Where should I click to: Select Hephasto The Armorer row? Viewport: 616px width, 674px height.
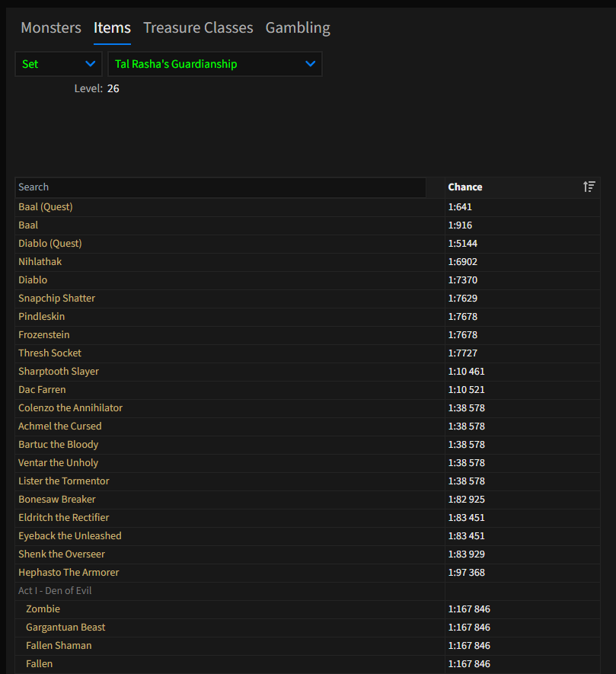[69, 573]
